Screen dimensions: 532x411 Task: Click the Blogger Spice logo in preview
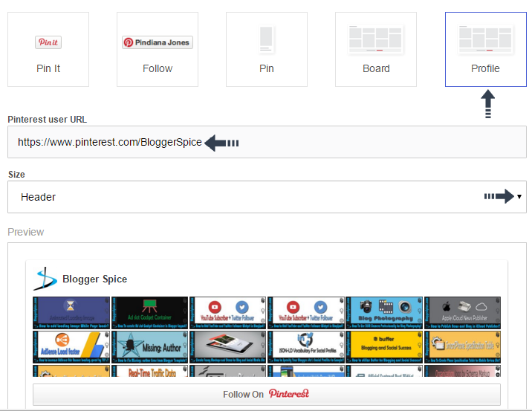point(45,279)
